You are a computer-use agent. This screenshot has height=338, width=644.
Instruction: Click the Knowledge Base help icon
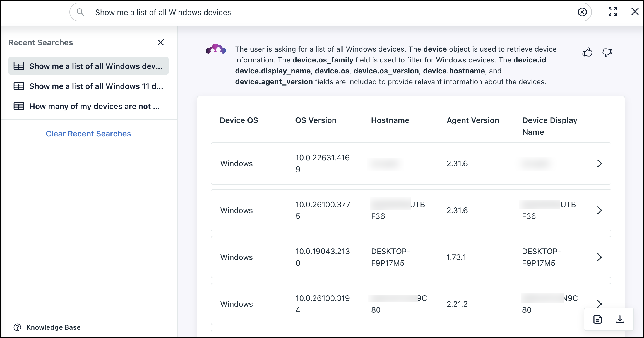tap(17, 327)
